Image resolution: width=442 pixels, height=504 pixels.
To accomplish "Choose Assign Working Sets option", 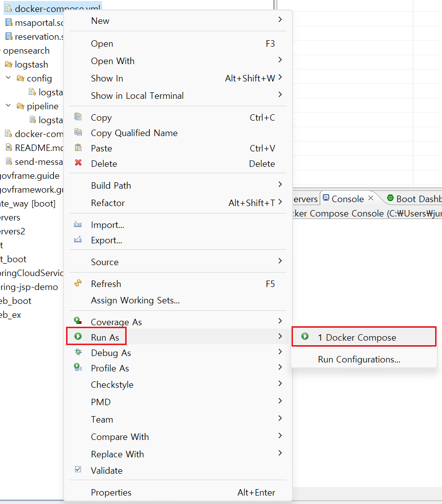I will pyautogui.click(x=135, y=300).
